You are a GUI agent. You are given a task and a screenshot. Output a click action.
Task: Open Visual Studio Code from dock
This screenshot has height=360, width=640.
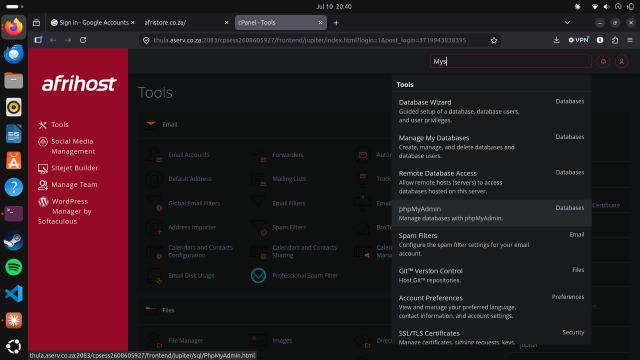(x=14, y=294)
